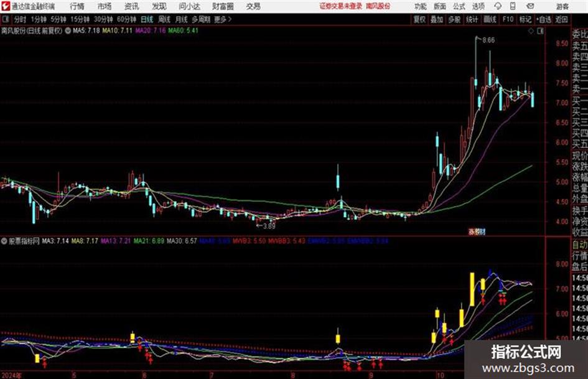
Task: Open the 选项 menu
Action: (478, 6)
